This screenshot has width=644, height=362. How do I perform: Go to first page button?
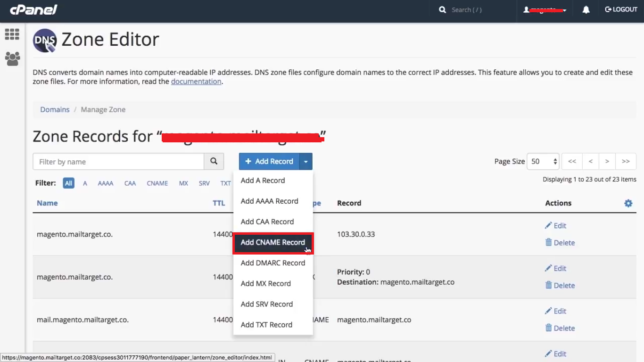572,161
